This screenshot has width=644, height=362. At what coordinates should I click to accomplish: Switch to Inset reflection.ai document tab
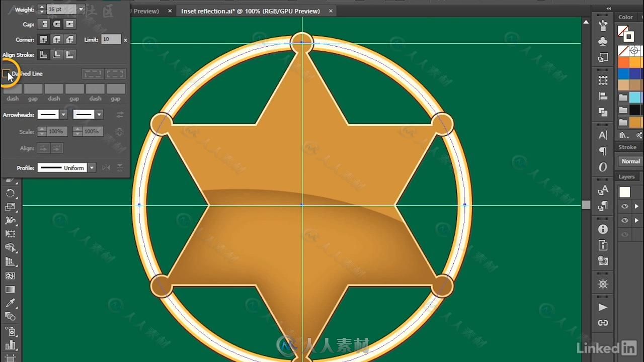coord(250,11)
